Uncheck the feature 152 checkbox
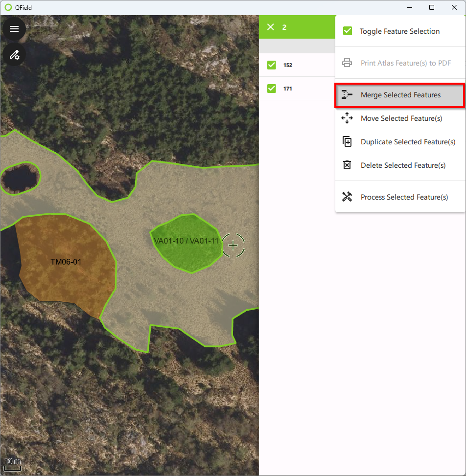This screenshot has width=466, height=476. 272,65
